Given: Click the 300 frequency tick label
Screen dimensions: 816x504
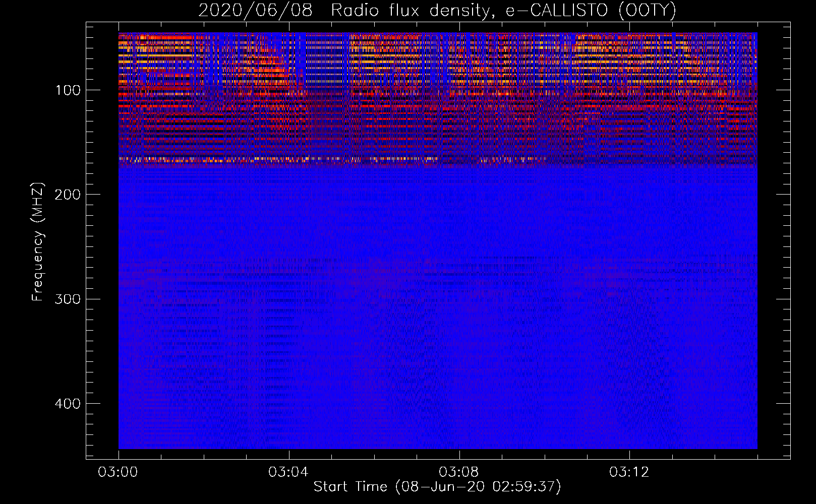Looking at the screenshot, I should (x=68, y=299).
